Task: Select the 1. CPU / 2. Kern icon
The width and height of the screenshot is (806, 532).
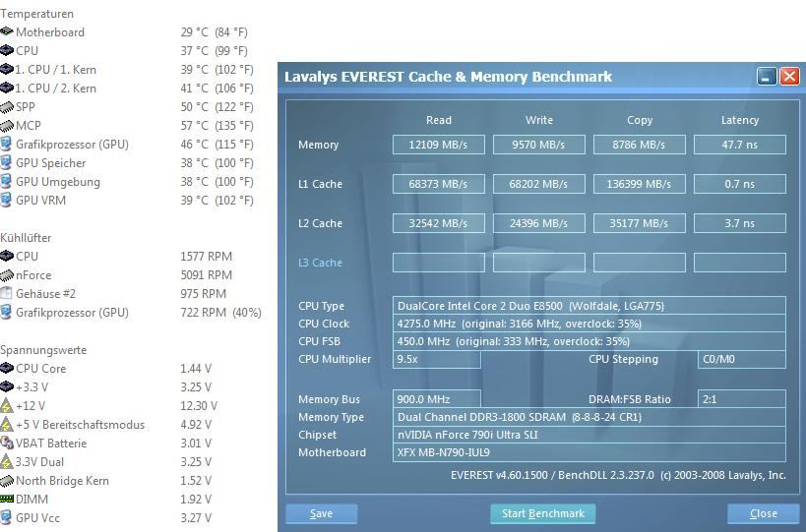Action: click(7, 88)
